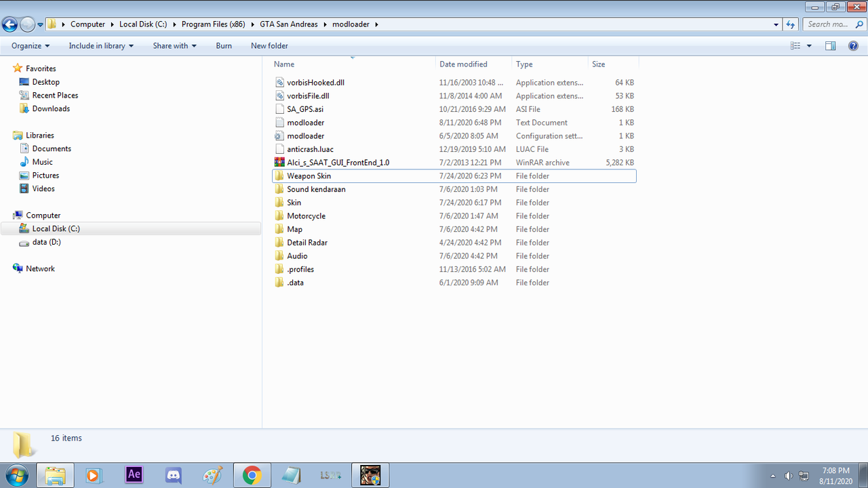868x488 pixels.
Task: Select the Libraries node in navigation pane
Action: click(x=40, y=136)
